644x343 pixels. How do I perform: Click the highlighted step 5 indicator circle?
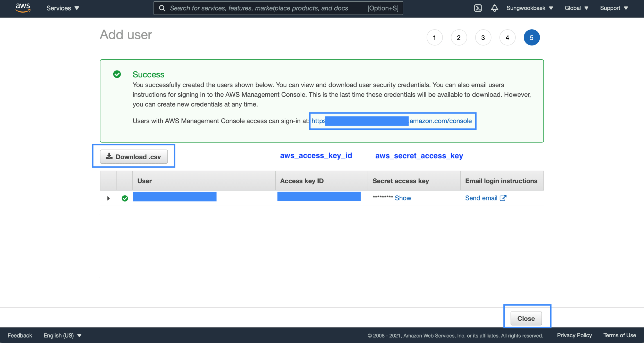[x=532, y=37]
